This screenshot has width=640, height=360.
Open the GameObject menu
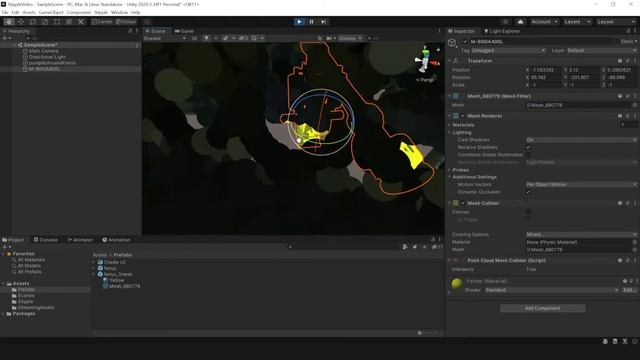pyautogui.click(x=51, y=13)
